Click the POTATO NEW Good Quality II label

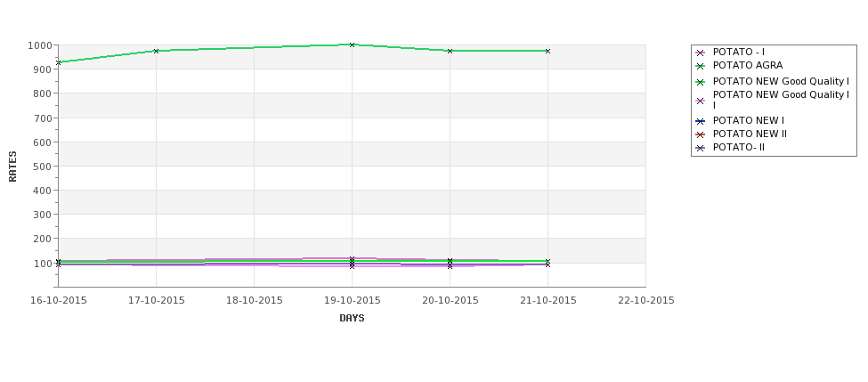(x=781, y=100)
